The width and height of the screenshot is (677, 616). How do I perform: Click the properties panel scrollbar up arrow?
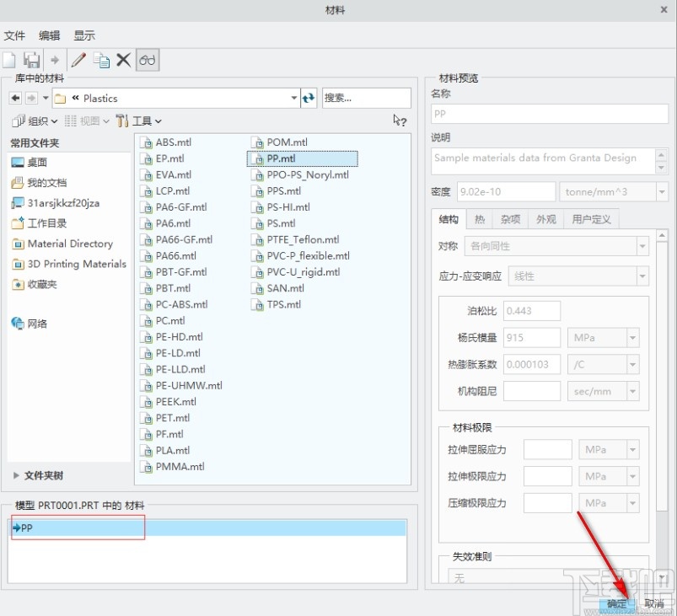662,236
